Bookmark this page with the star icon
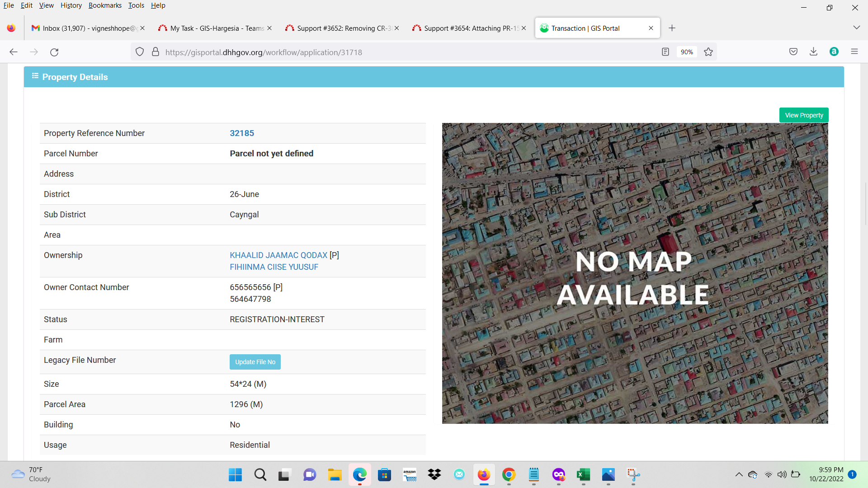Viewport: 868px width, 488px height. click(x=708, y=52)
